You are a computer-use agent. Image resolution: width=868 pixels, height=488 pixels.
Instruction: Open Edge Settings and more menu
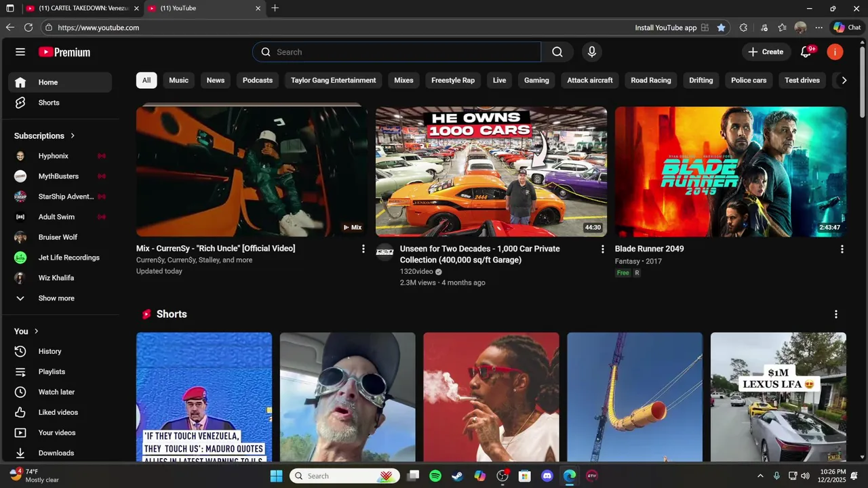819,28
